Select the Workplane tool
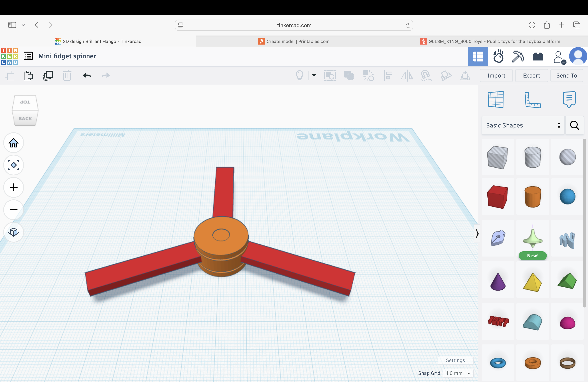 click(496, 99)
